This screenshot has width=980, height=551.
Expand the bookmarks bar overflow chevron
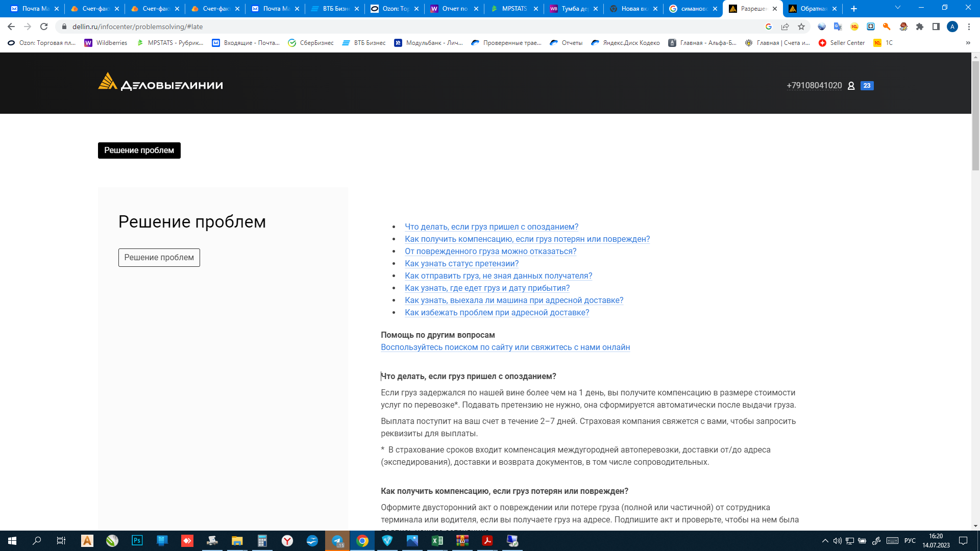click(x=968, y=43)
